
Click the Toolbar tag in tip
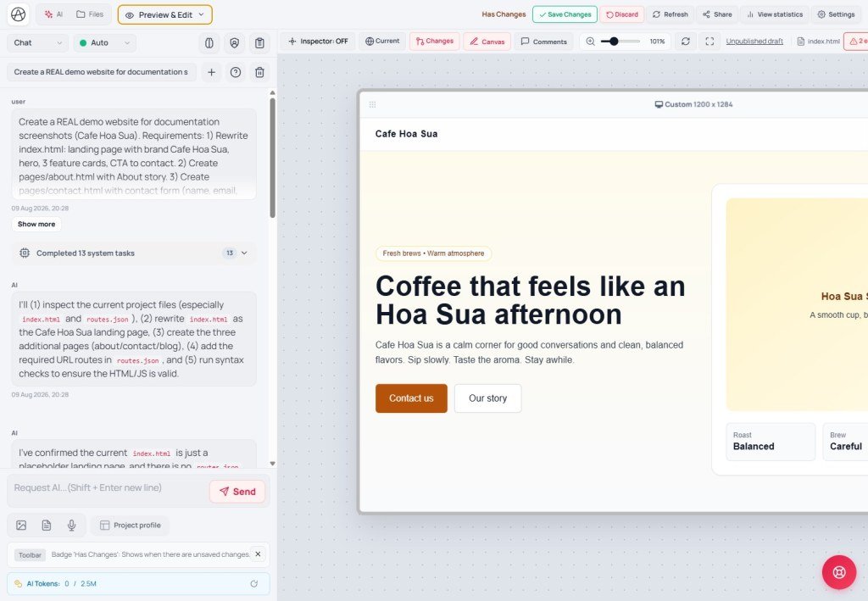(30, 555)
